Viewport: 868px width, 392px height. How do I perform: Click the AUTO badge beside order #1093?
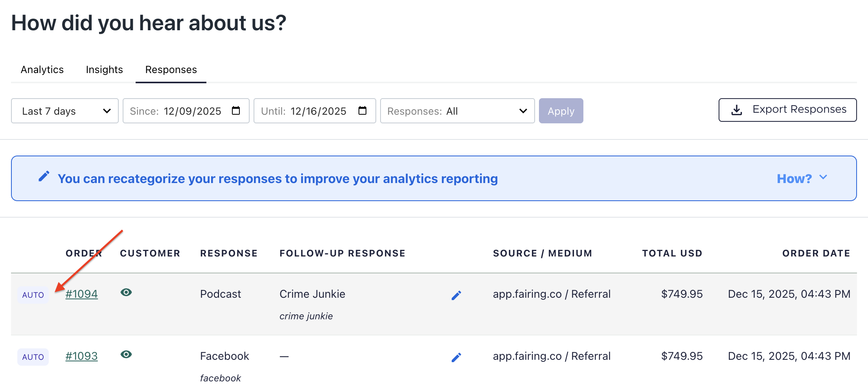(x=33, y=357)
